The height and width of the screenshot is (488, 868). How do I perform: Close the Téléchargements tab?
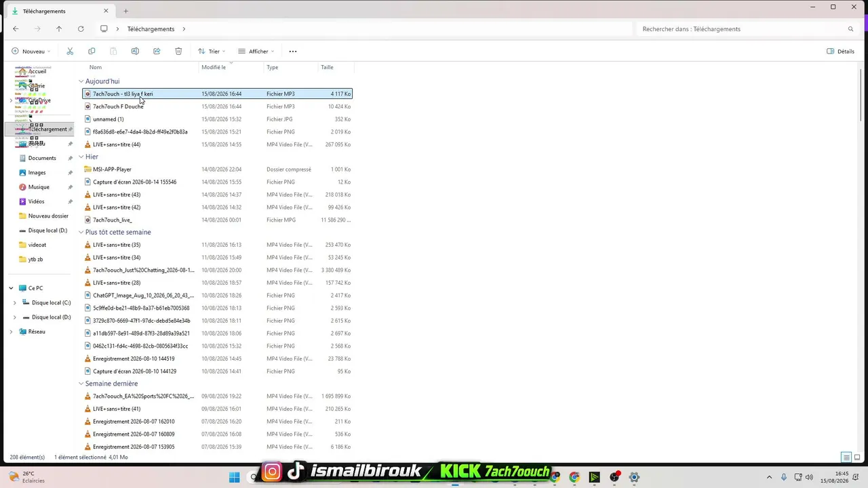tap(106, 11)
